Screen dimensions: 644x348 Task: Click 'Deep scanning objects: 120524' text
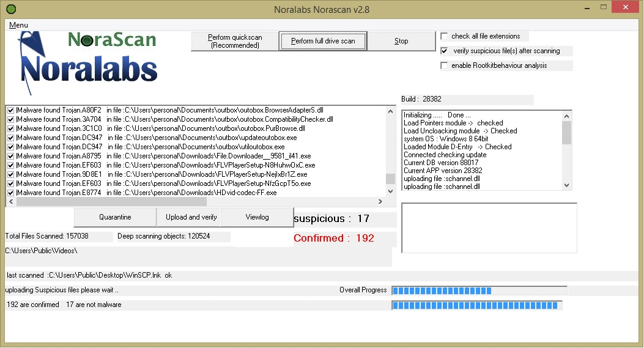(x=163, y=236)
